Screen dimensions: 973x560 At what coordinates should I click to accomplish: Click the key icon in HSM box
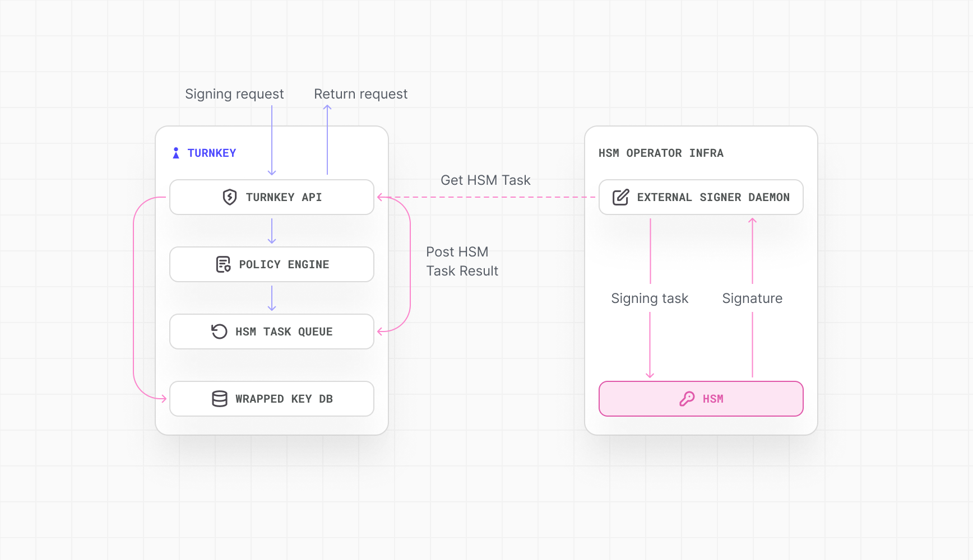tap(687, 399)
